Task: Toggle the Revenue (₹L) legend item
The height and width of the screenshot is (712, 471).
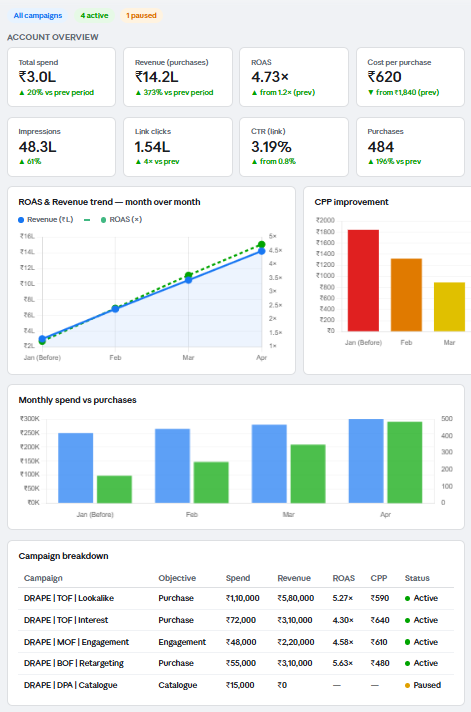Action: tap(45, 220)
